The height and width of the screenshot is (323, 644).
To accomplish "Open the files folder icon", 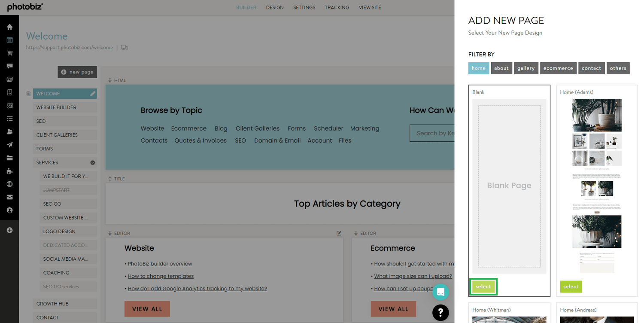I will [x=9, y=158].
